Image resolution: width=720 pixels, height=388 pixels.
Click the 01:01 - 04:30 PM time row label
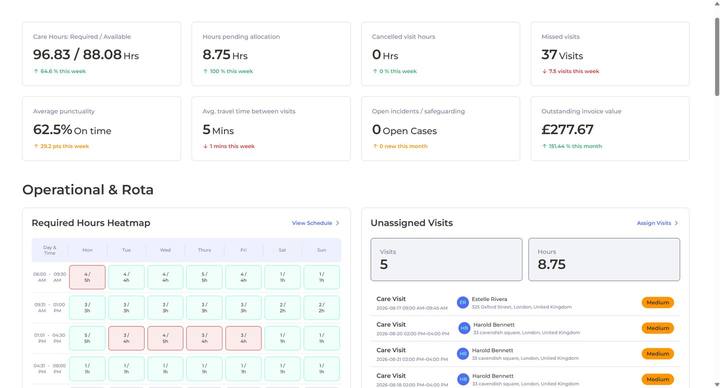[50, 338]
